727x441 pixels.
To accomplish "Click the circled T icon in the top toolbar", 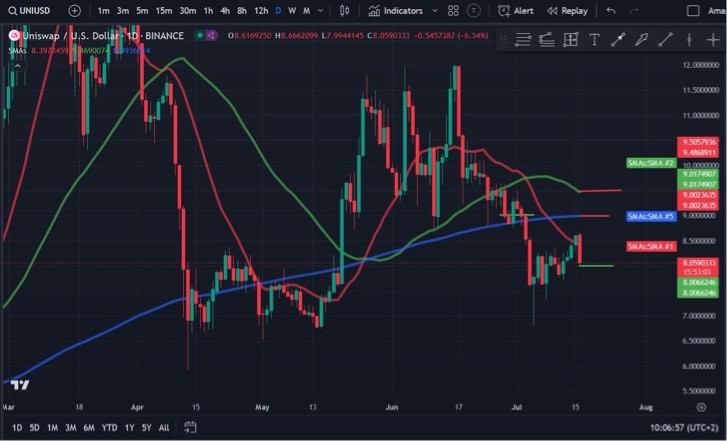I will point(473,11).
